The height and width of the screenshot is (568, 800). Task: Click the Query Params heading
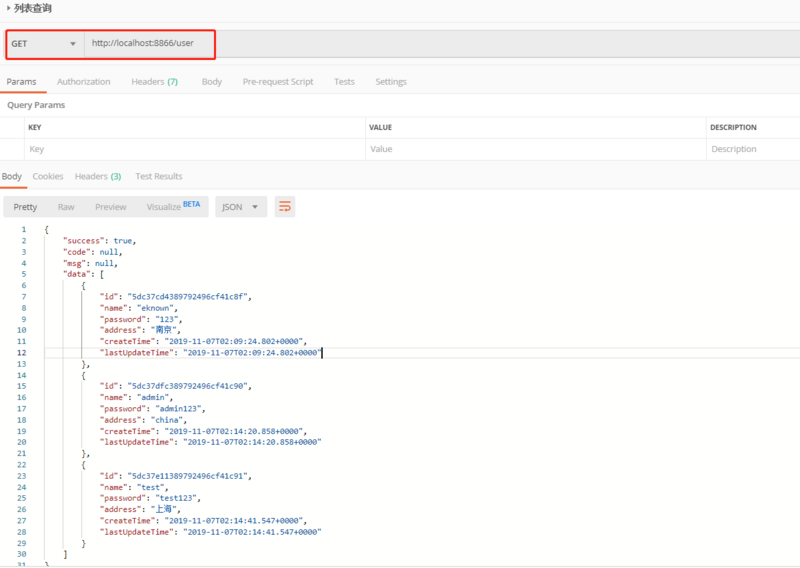pyautogui.click(x=36, y=105)
